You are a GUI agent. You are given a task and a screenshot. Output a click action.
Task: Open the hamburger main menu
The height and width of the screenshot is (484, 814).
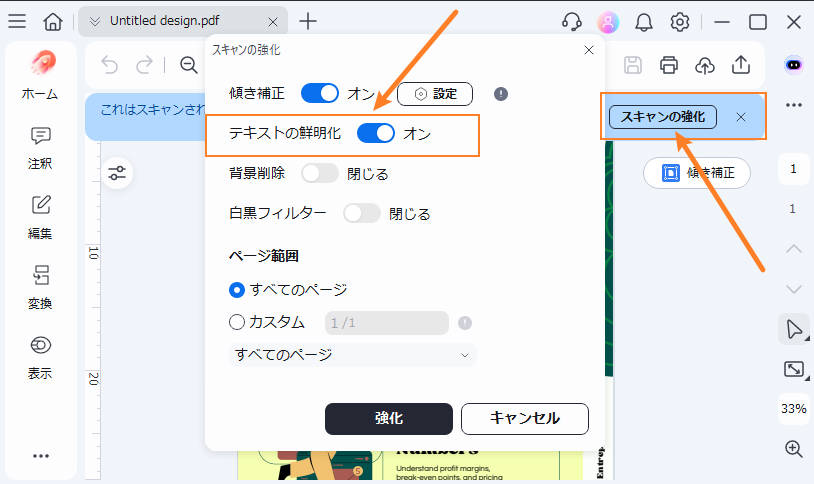[x=17, y=21]
